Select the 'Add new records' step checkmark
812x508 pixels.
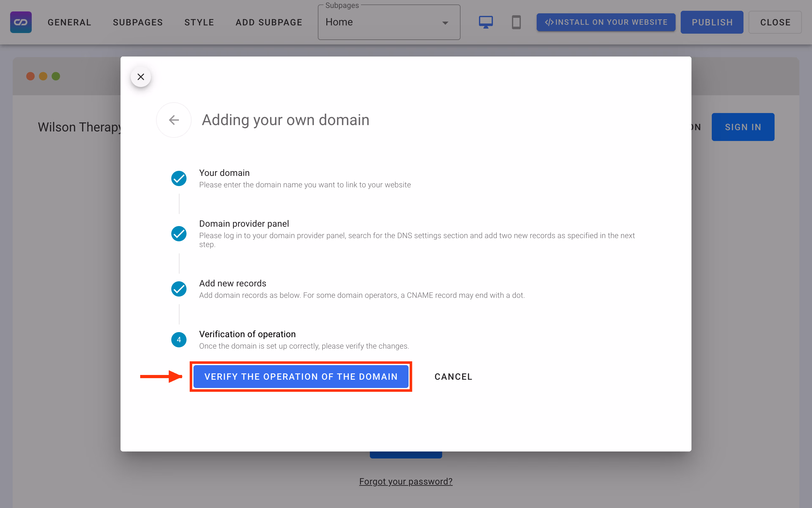[179, 289]
